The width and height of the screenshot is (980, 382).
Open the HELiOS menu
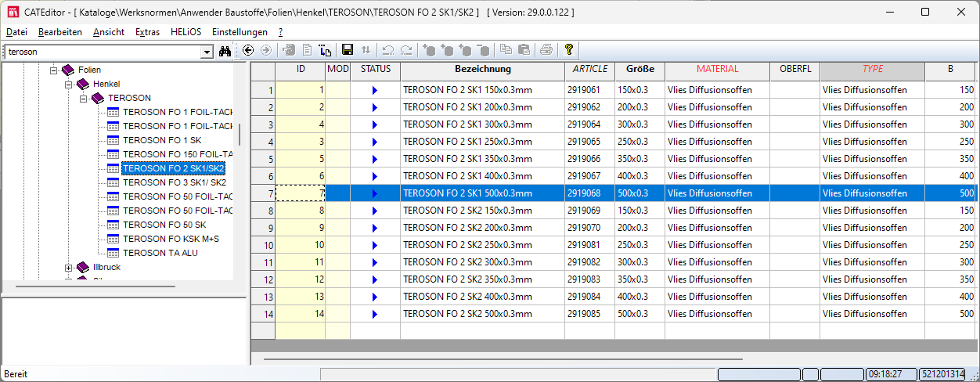coord(186,32)
